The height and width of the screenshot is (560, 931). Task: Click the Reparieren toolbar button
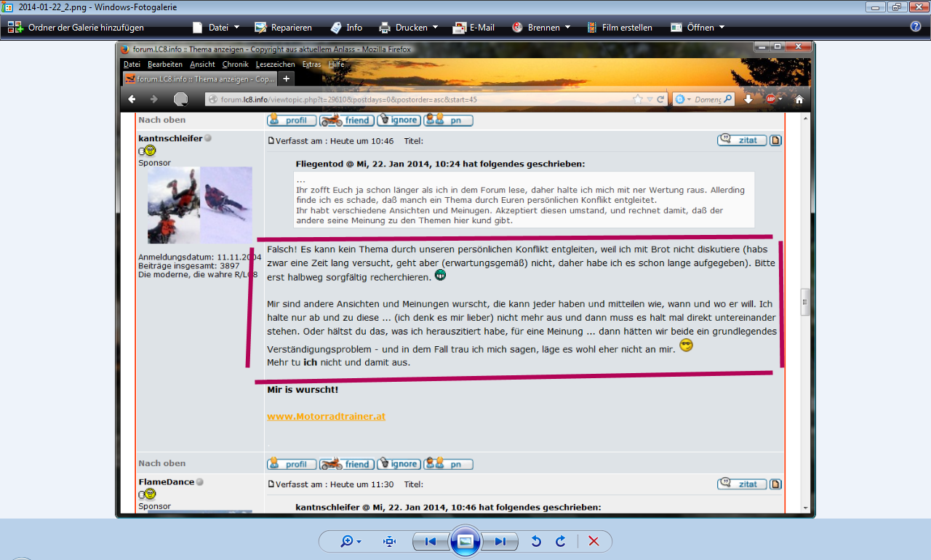pyautogui.click(x=283, y=28)
